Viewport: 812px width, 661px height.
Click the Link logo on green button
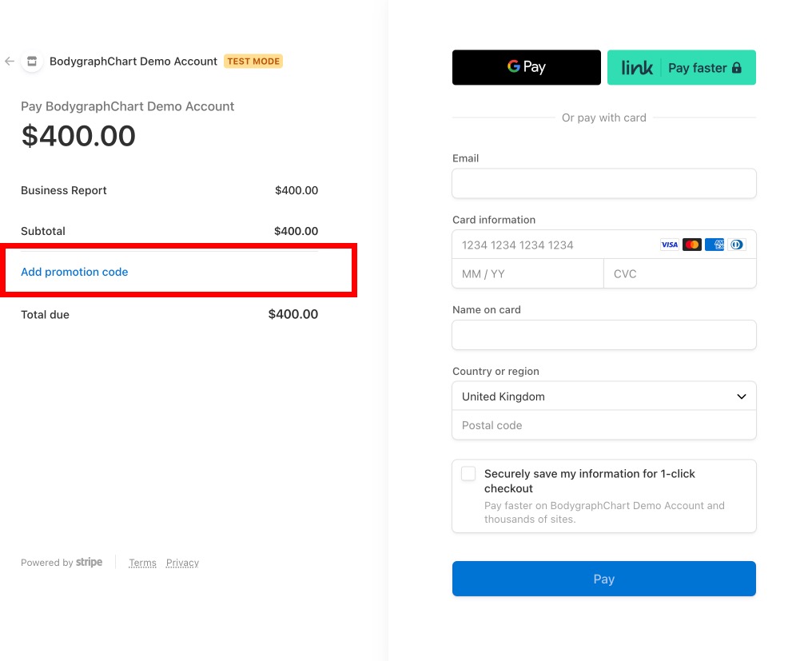[x=635, y=67]
